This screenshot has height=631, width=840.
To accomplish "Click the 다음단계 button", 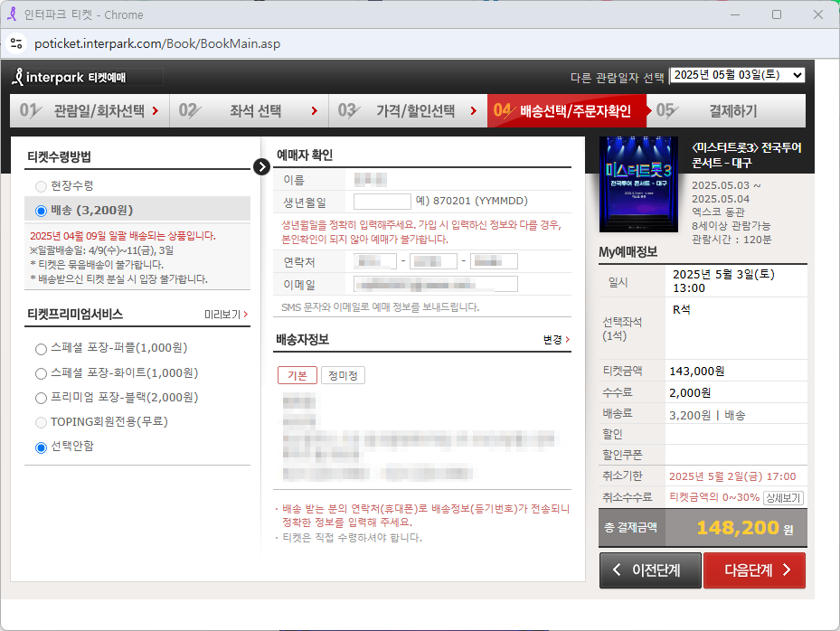I will coord(754,570).
